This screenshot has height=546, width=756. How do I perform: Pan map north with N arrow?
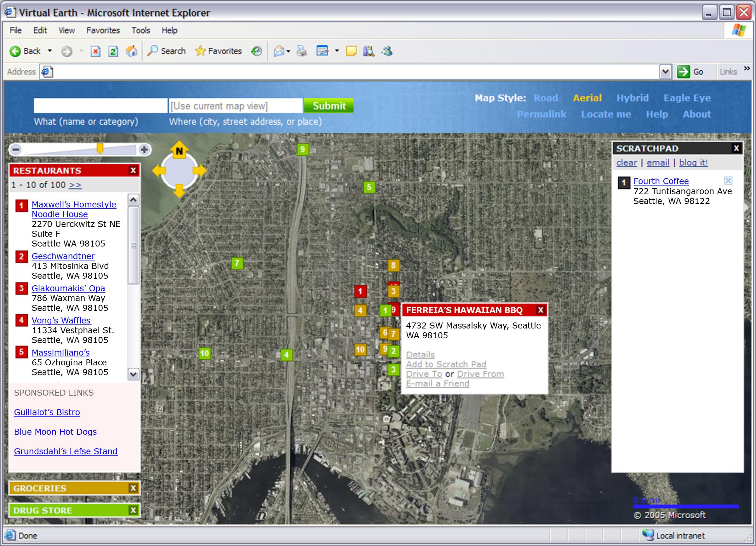[x=179, y=150]
